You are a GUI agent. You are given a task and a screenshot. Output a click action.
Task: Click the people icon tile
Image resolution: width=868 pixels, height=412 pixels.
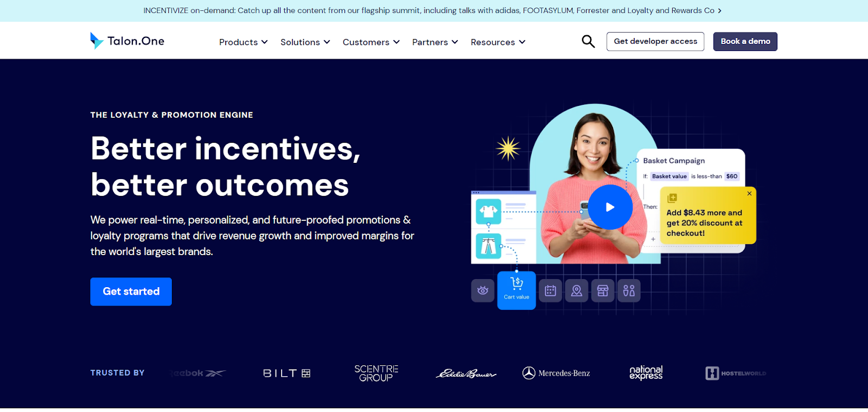(x=629, y=290)
